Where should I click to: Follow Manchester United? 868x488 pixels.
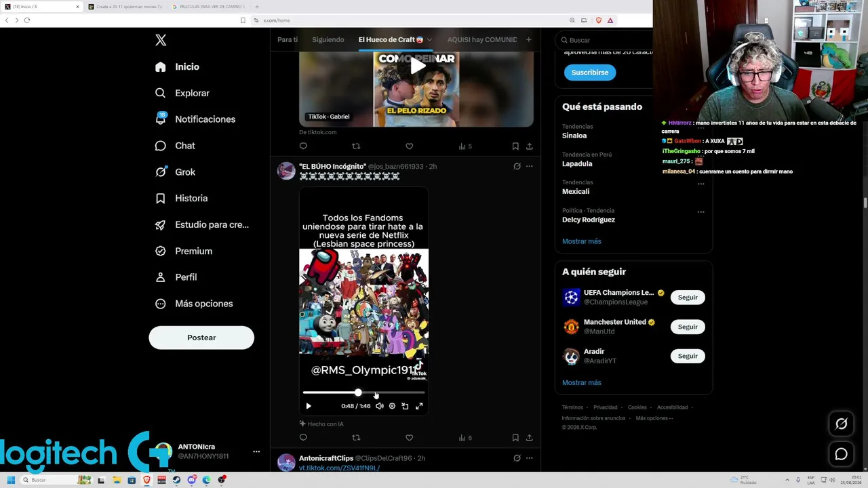[688, 327]
